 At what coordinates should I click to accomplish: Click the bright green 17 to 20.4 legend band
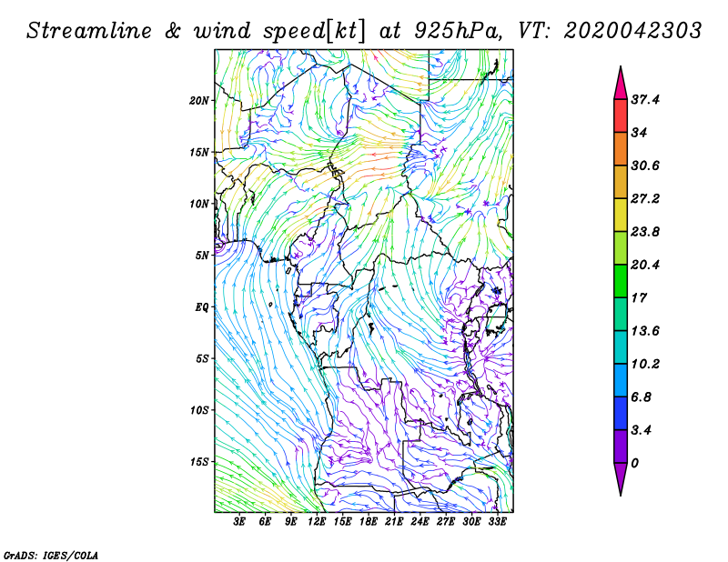tap(621, 281)
